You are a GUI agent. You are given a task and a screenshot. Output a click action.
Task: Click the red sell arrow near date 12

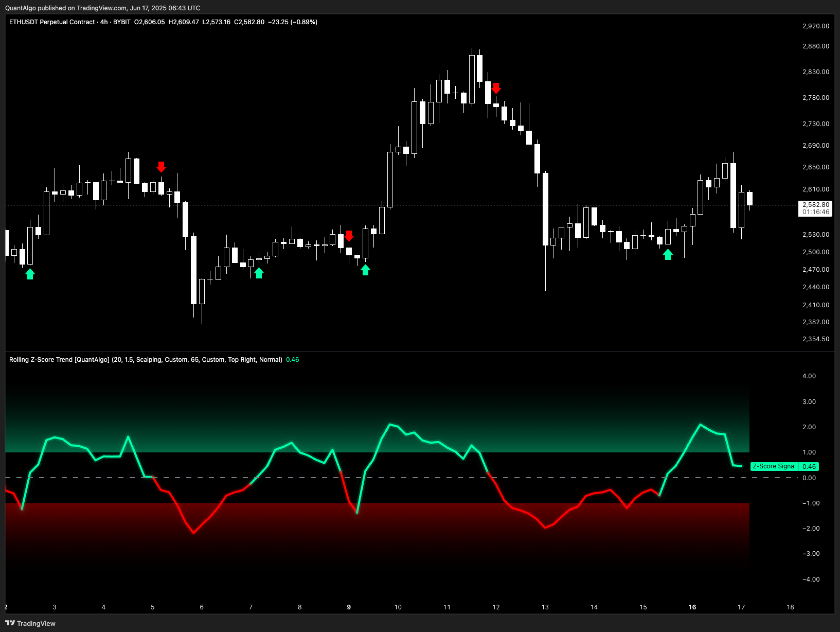[496, 88]
